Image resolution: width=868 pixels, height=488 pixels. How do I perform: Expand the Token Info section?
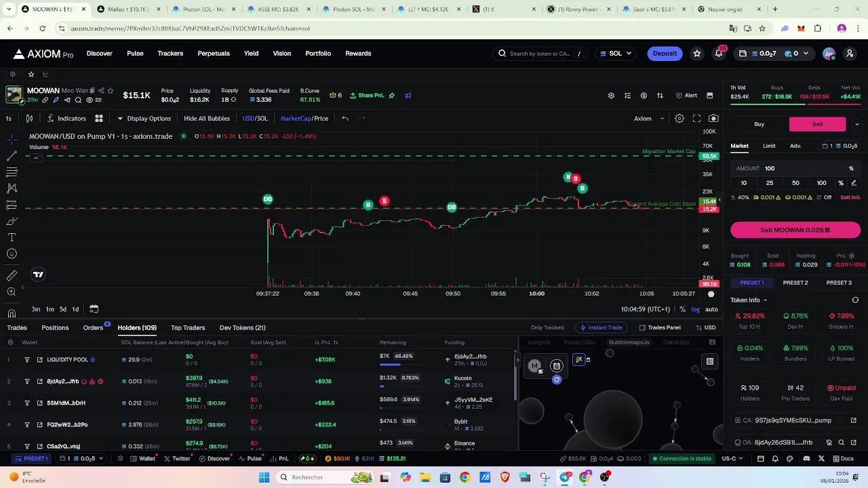pos(749,300)
